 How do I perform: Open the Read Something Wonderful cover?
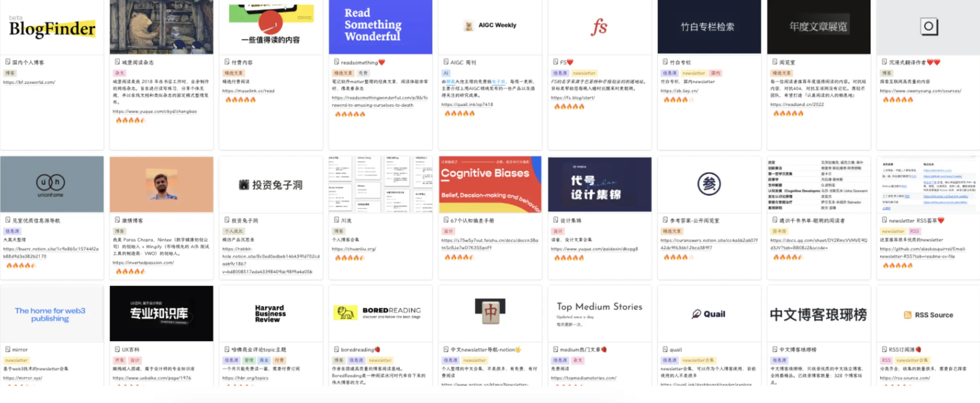(x=380, y=27)
